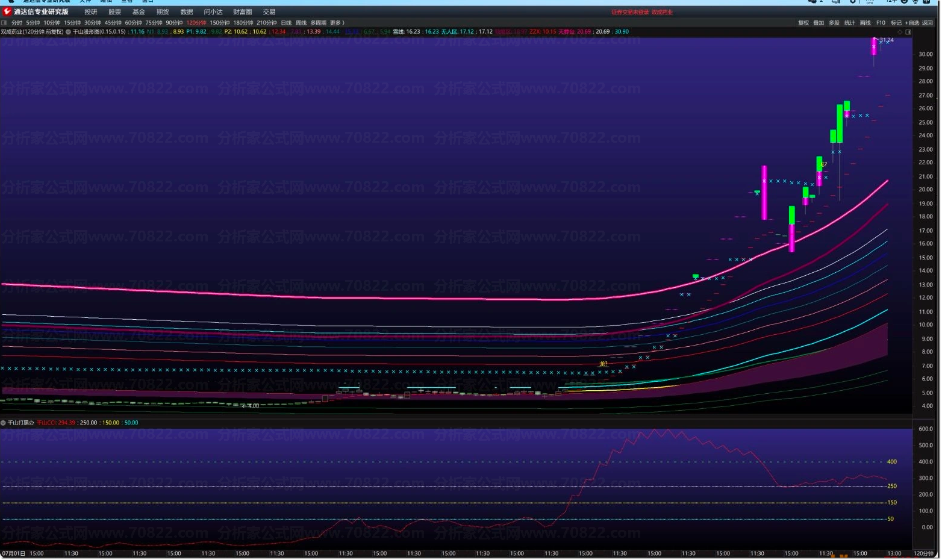Select the 180分钟 period
Image resolution: width=942 pixels, height=560 pixels.
click(243, 23)
